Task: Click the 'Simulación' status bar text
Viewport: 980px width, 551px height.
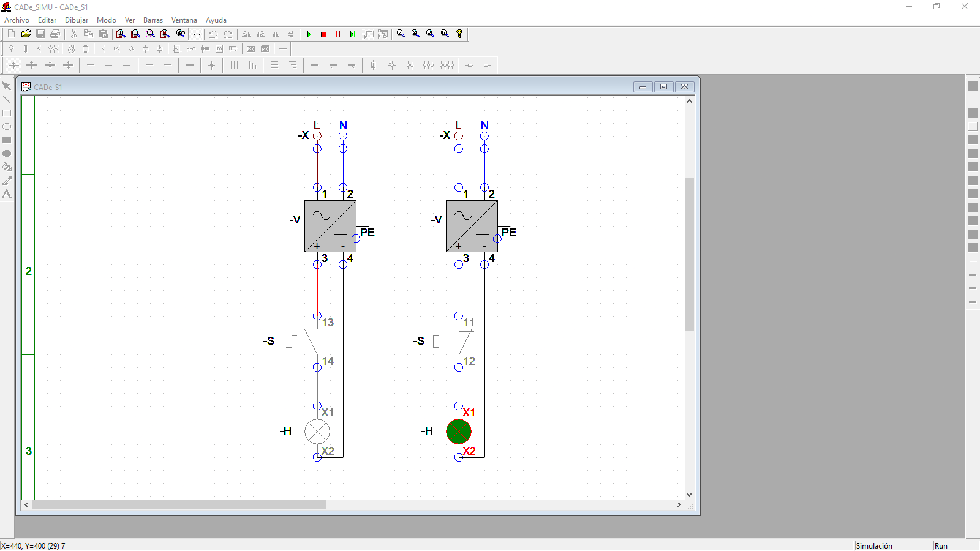Action: click(x=874, y=546)
